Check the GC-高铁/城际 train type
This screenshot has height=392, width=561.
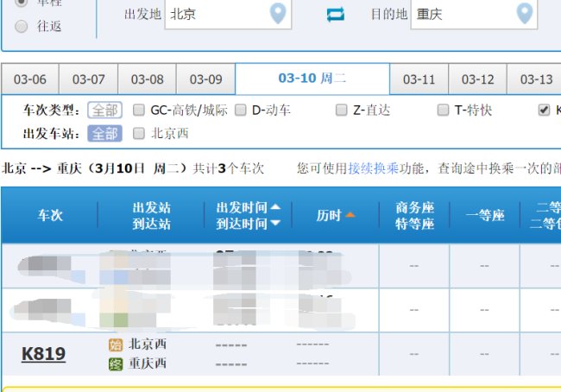point(139,110)
